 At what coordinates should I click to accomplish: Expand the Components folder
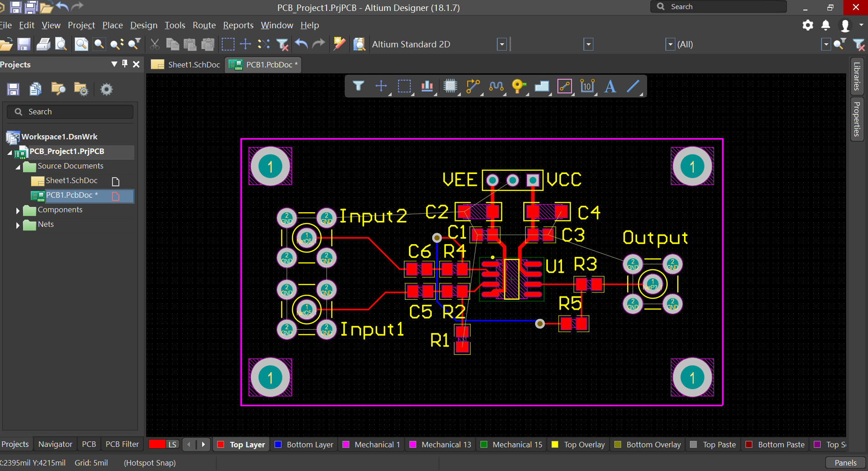(x=18, y=210)
